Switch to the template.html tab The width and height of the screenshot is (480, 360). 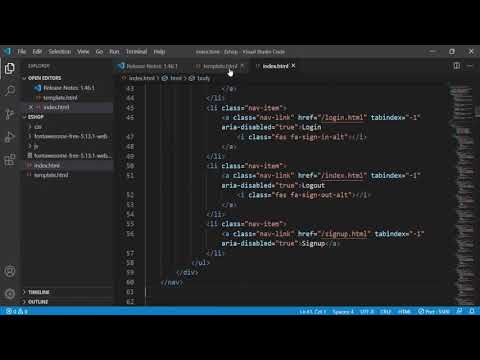[220, 66]
